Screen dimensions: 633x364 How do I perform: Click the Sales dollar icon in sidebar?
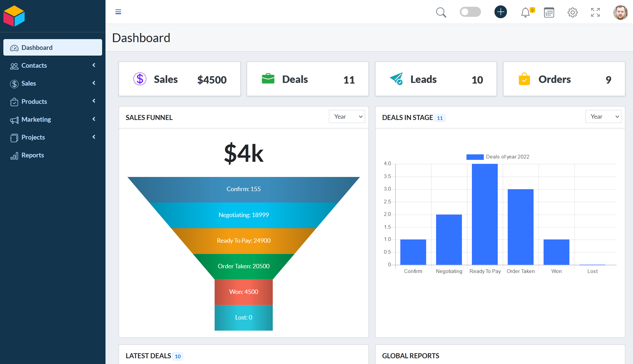point(14,84)
